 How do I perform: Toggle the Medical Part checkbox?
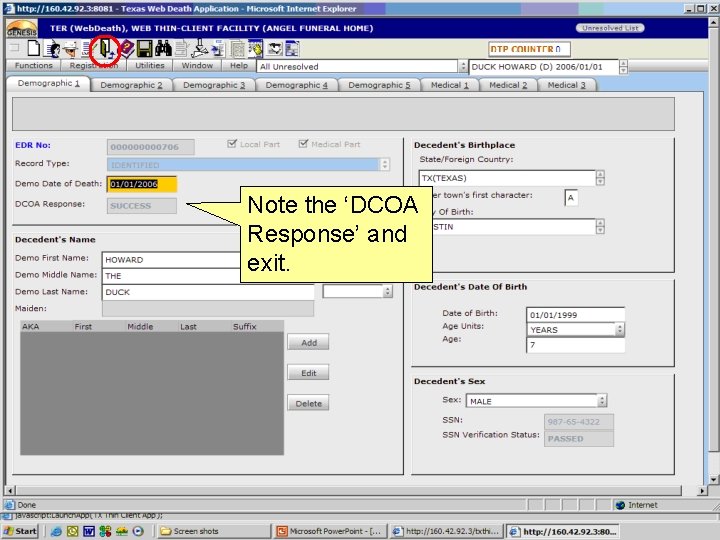point(303,144)
